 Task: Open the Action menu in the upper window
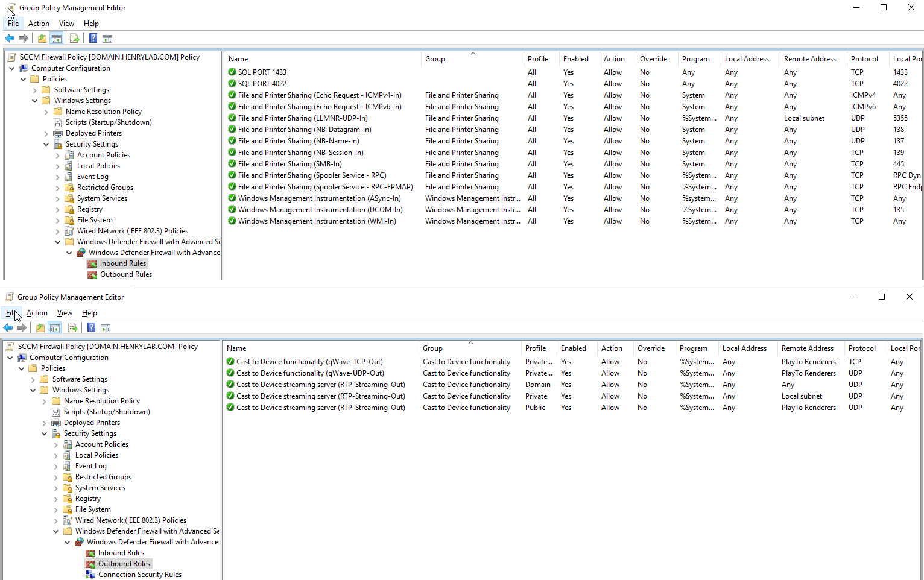(39, 24)
